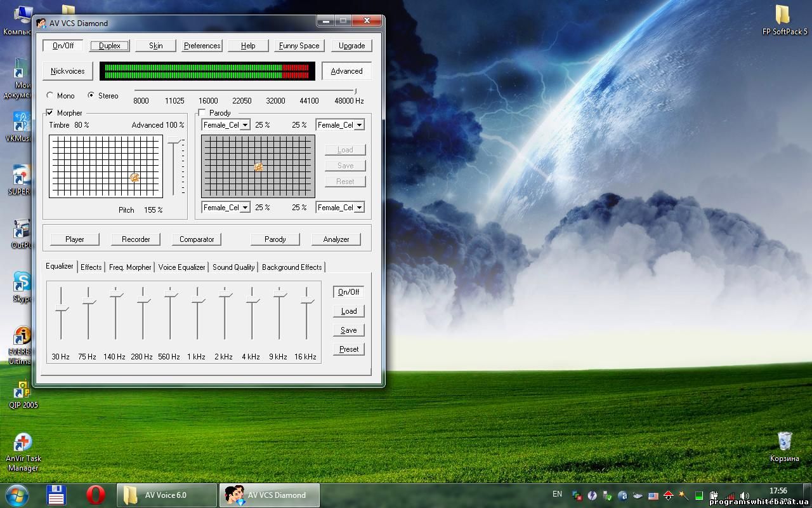Image resolution: width=812 pixels, height=508 pixels.
Task: Click the EN language indicator
Action: pos(557,494)
